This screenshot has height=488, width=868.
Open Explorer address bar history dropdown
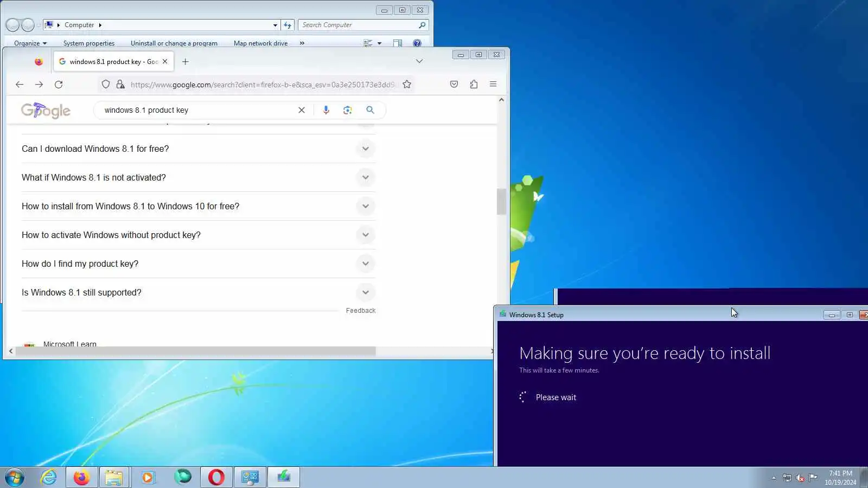point(275,25)
